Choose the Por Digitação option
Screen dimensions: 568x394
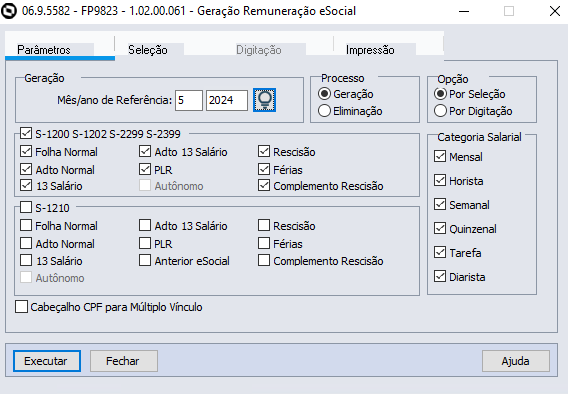(440, 111)
